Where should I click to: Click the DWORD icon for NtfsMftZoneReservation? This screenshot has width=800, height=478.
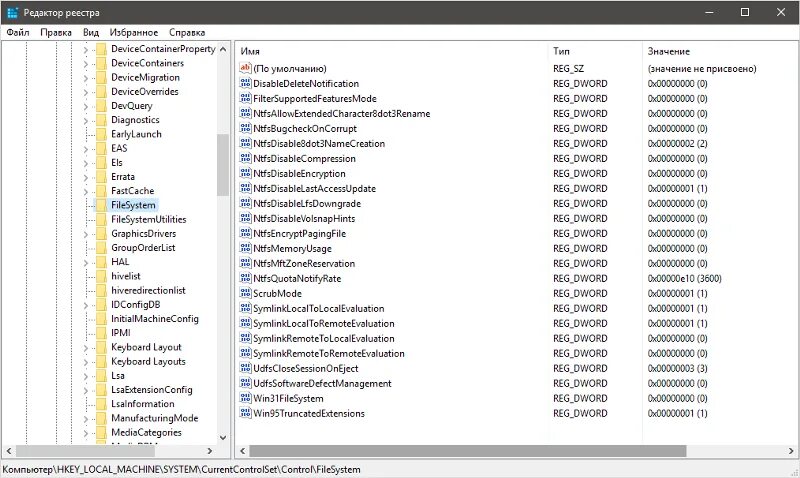(245, 263)
